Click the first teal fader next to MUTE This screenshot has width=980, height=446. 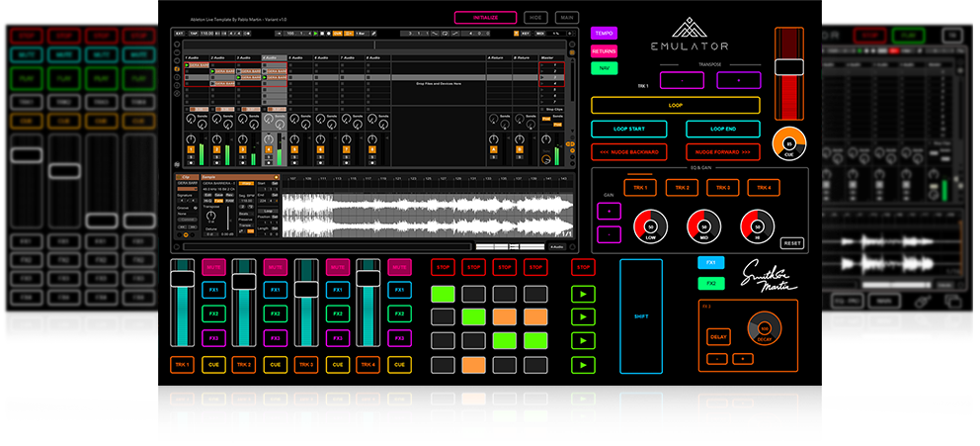(x=183, y=303)
